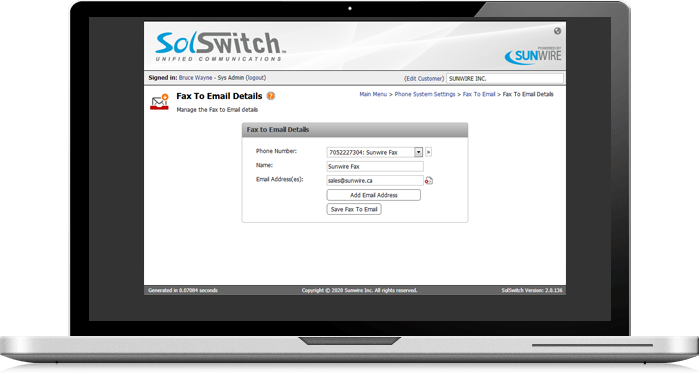Click the SolSwitch Version text in footer
Viewport: 700px width, 374px height.
pyautogui.click(x=532, y=291)
